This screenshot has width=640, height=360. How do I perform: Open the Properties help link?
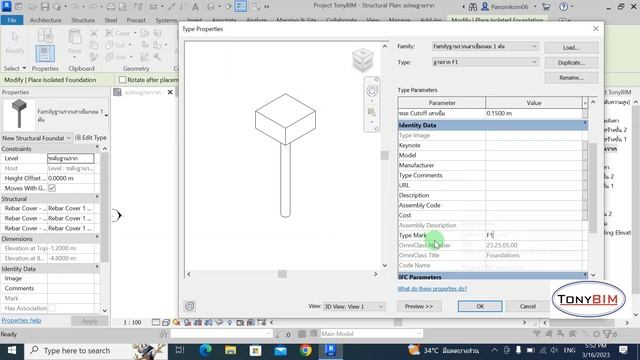pos(21,320)
